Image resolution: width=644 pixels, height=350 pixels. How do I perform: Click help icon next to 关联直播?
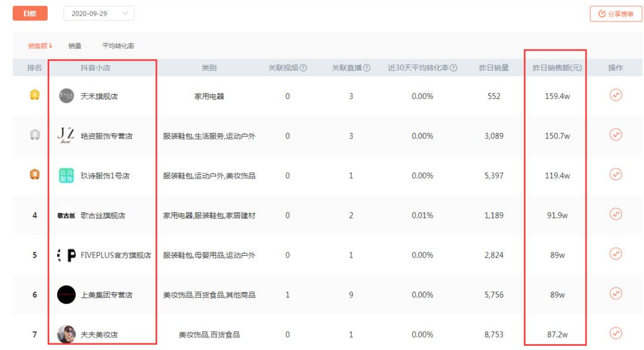point(367,68)
